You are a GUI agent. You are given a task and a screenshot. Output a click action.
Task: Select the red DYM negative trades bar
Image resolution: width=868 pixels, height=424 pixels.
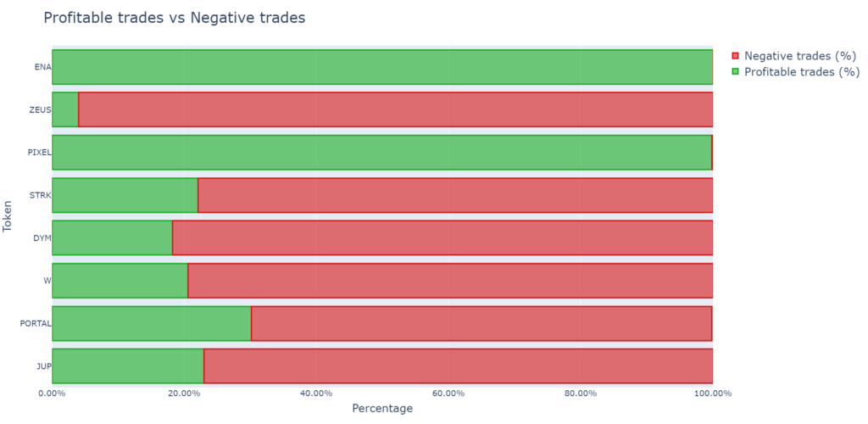coord(442,237)
